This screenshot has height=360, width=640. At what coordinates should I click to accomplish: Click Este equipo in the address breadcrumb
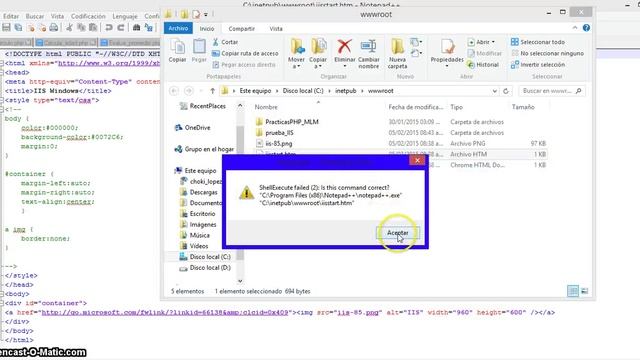point(255,91)
